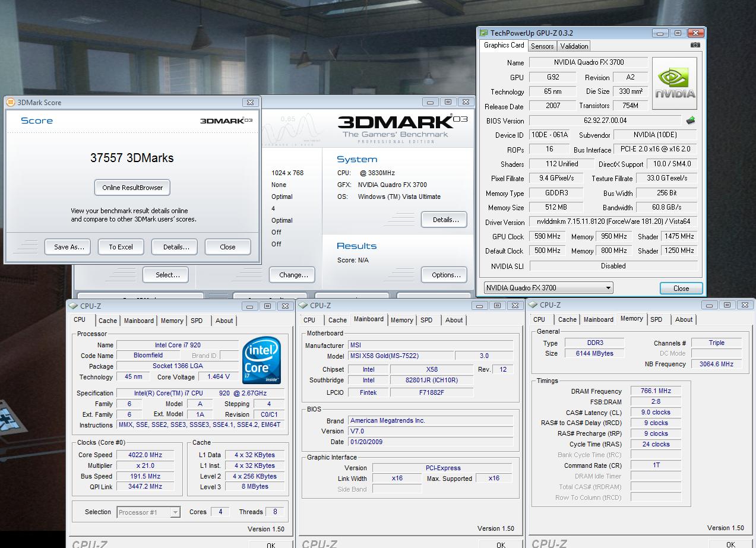Click the Details... button under System in 3DMark03
This screenshot has height=548, width=756.
[x=445, y=220]
